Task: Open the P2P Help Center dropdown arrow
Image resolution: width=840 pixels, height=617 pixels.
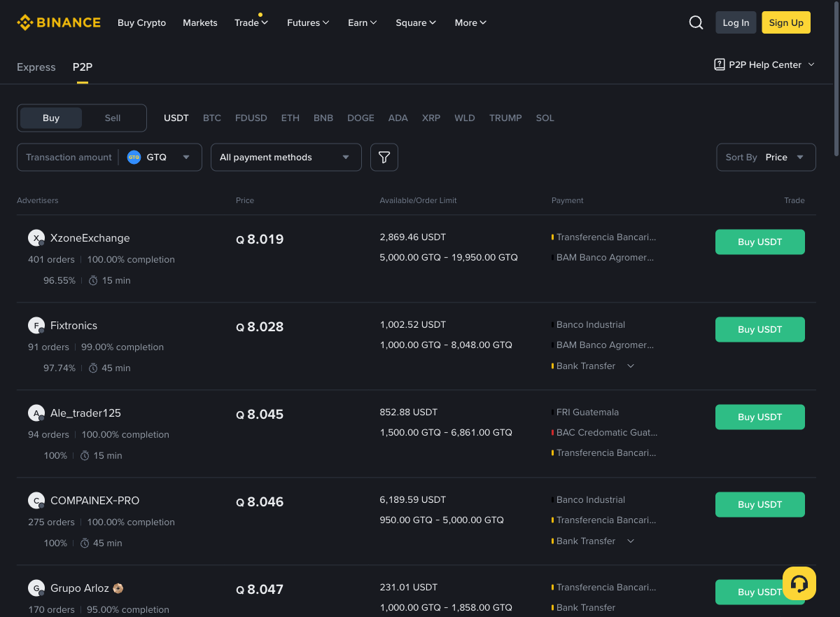Action: tap(811, 64)
